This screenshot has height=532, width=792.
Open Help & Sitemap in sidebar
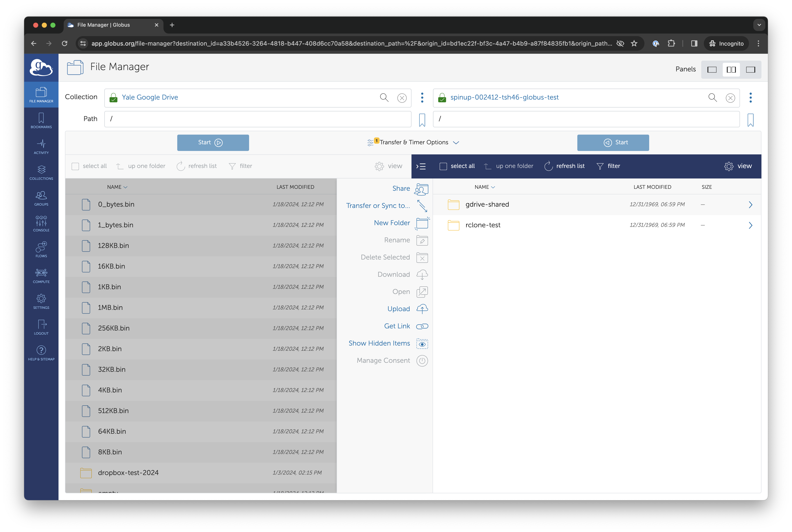(x=41, y=353)
